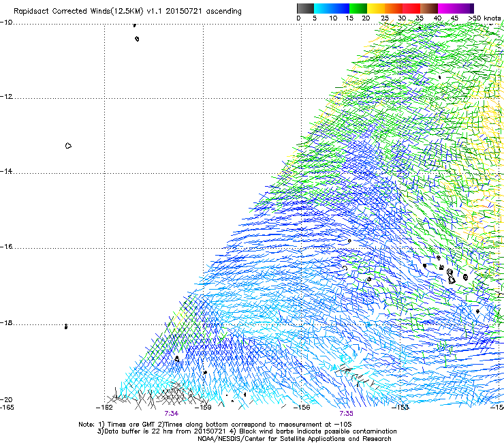Click the "-162" longitude axis label

104,408
